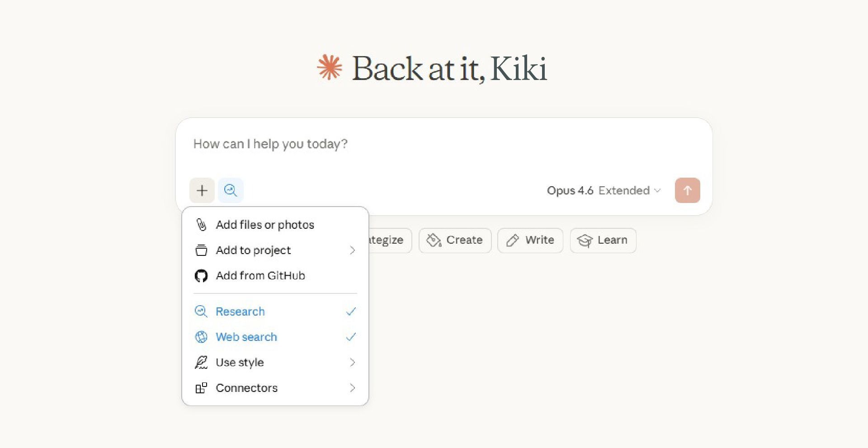Viewport: 868px width, 448px height.
Task: Click the Use style quill icon
Action: 201,363
